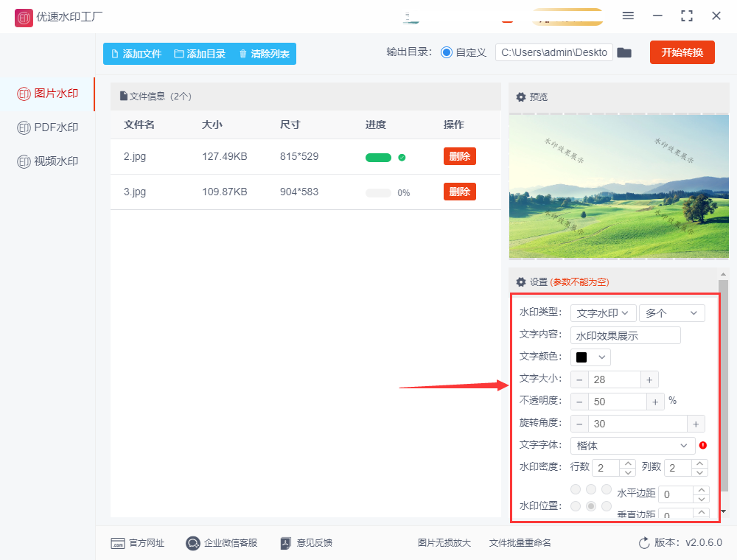Click the 视频水印 stamp icon
737x560 pixels.
(x=24, y=161)
